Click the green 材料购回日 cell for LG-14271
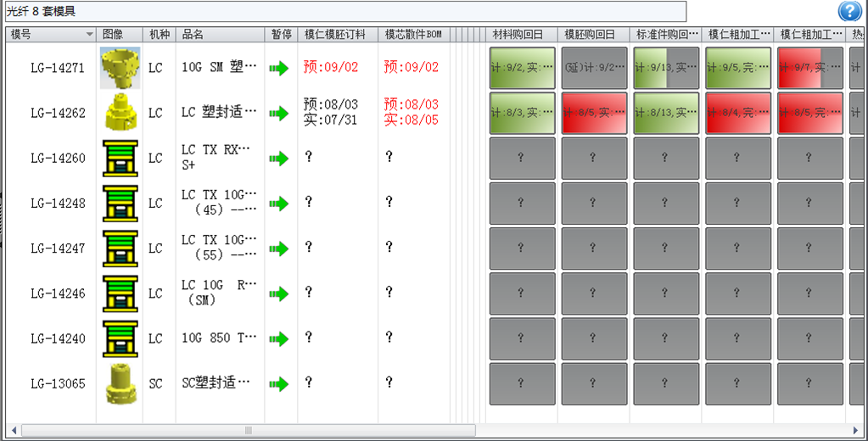The height and width of the screenshot is (441, 868). (x=522, y=68)
